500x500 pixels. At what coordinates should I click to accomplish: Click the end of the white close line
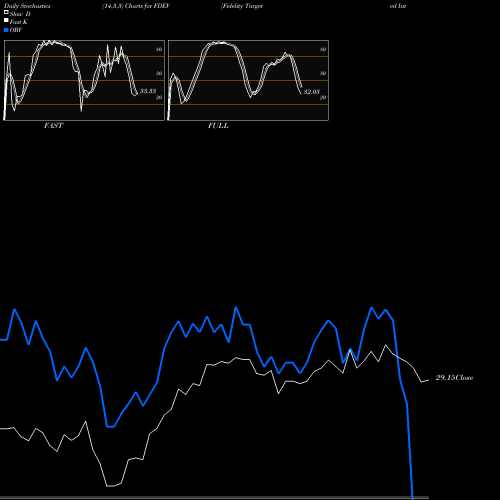(428, 380)
